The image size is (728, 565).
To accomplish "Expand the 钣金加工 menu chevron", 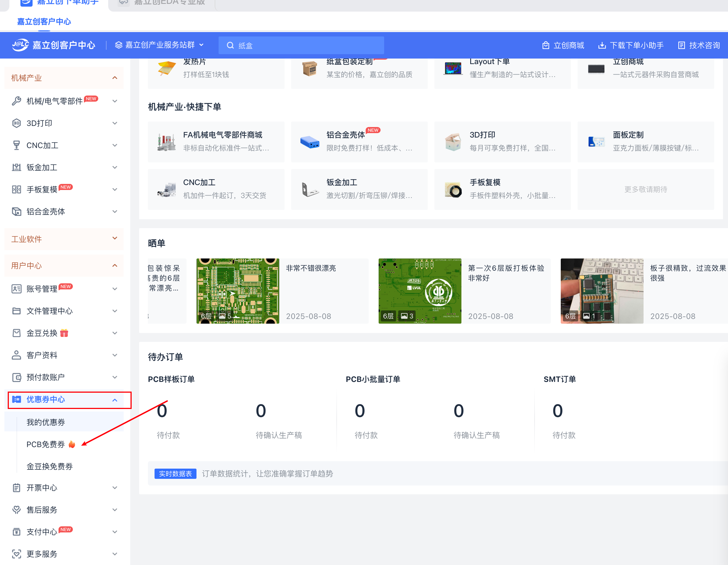I will 115,167.
